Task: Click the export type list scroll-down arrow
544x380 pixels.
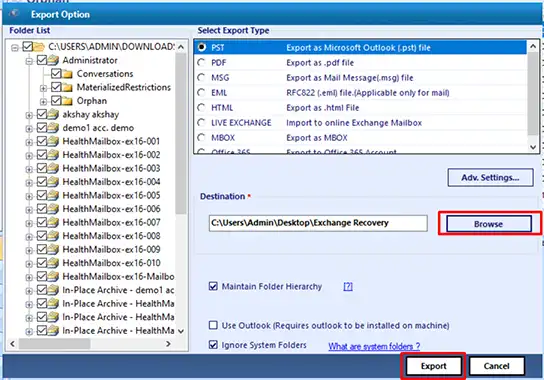Action: [x=533, y=147]
